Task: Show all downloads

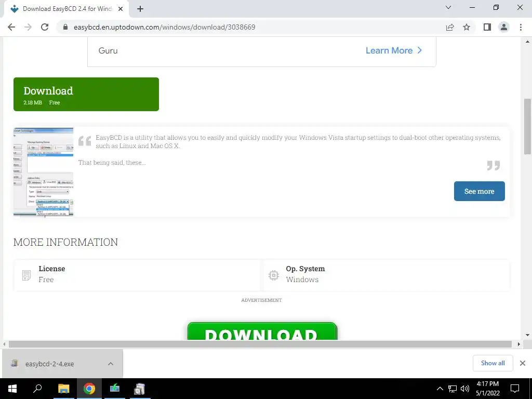Action: [493, 363]
